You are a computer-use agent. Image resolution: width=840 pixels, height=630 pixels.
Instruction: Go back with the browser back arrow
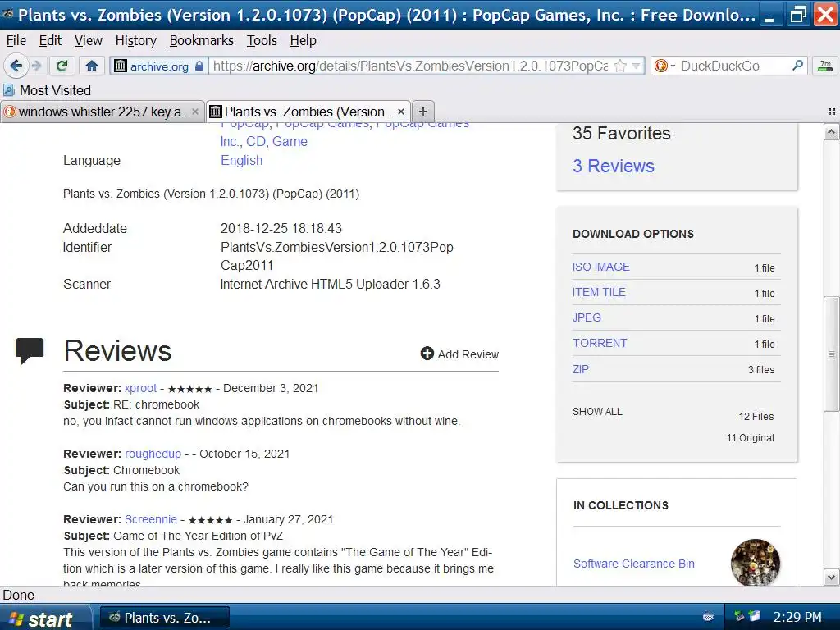click(x=16, y=66)
